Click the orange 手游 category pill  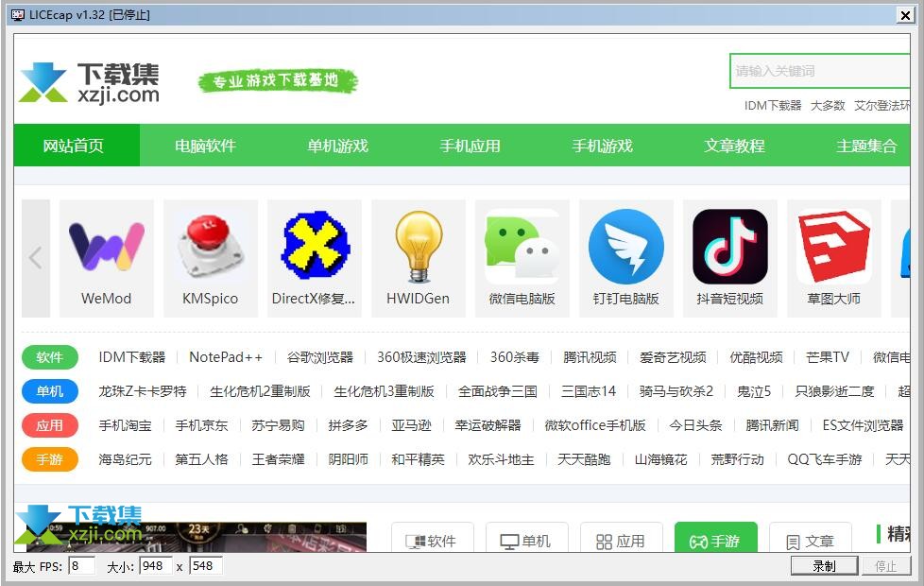point(50,460)
